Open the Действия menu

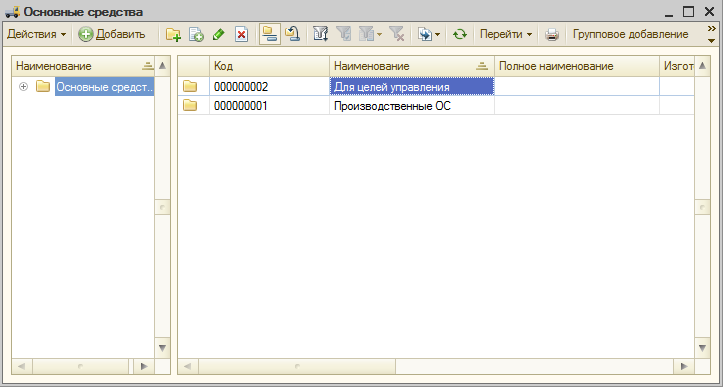click(37, 35)
